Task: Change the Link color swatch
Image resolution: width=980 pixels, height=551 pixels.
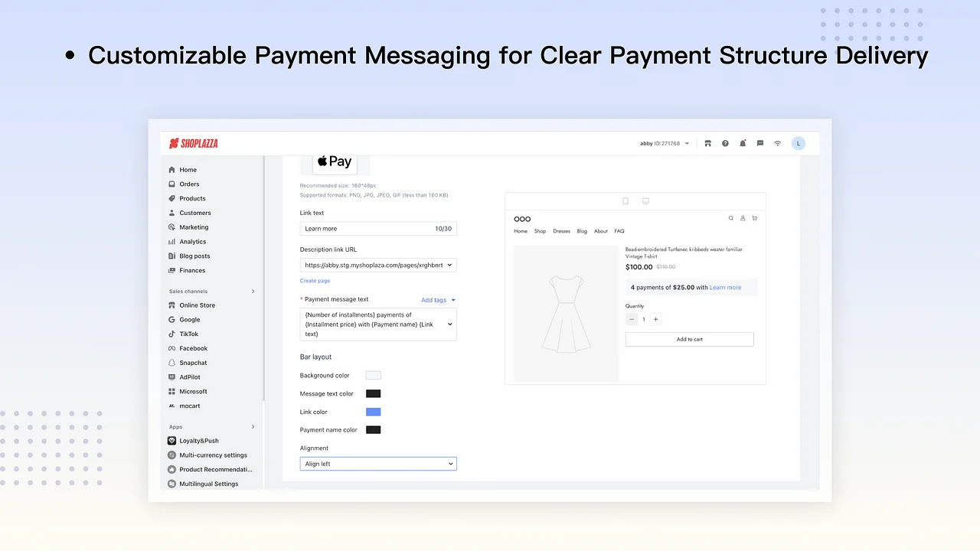Action: 373,412
